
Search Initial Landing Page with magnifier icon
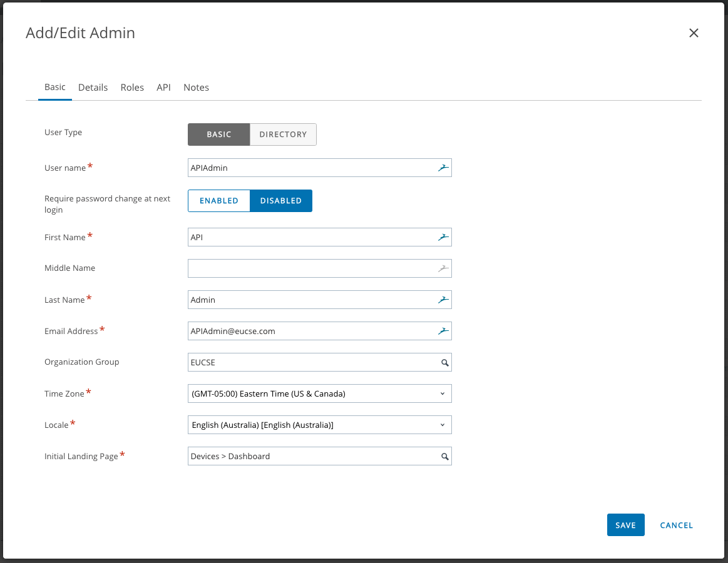click(x=445, y=456)
